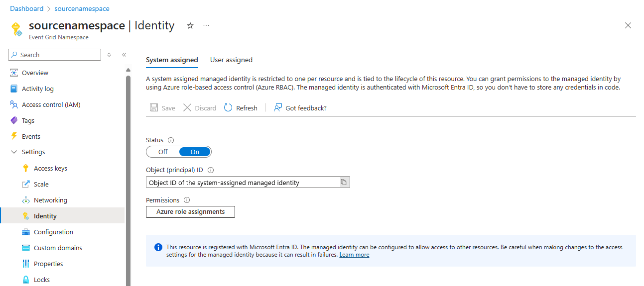Switch to the System assigned tab
Viewport: 644px width, 286px height.
(172, 60)
